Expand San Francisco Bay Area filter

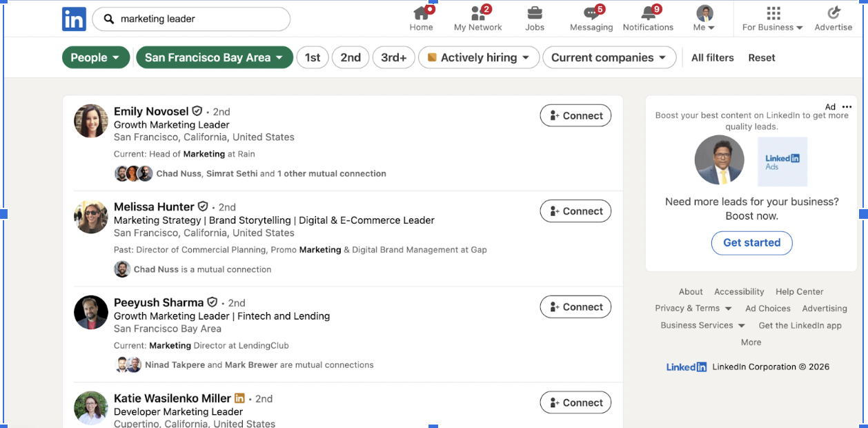coord(214,58)
